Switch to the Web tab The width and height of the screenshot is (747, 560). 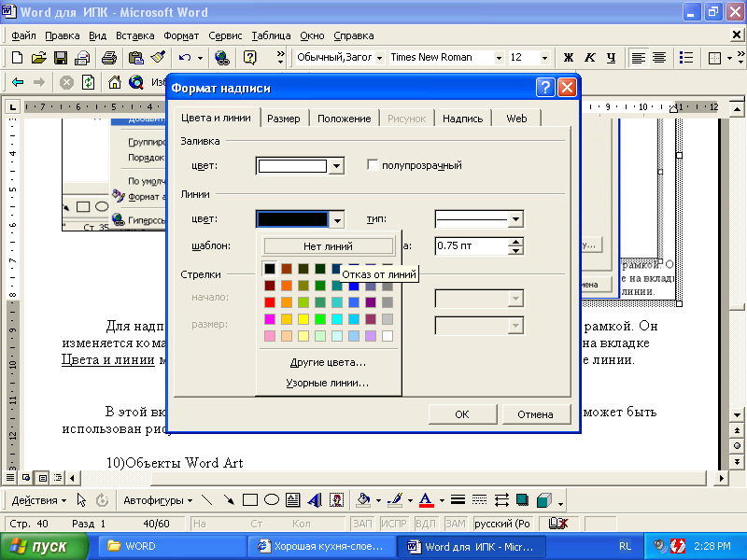pyautogui.click(x=516, y=119)
